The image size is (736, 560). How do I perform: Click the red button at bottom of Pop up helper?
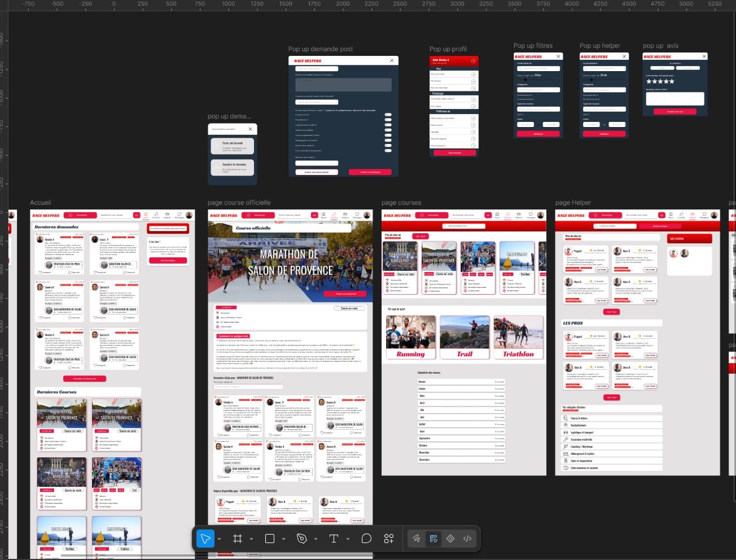coord(604,134)
